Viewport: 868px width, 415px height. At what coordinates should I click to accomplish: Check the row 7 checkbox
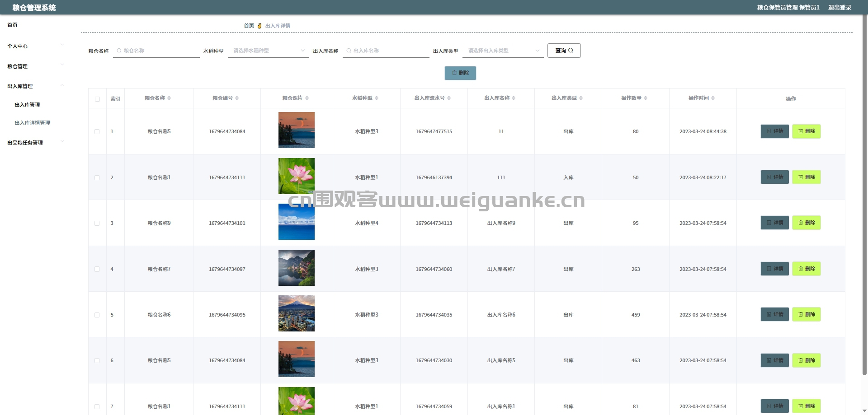(97, 406)
